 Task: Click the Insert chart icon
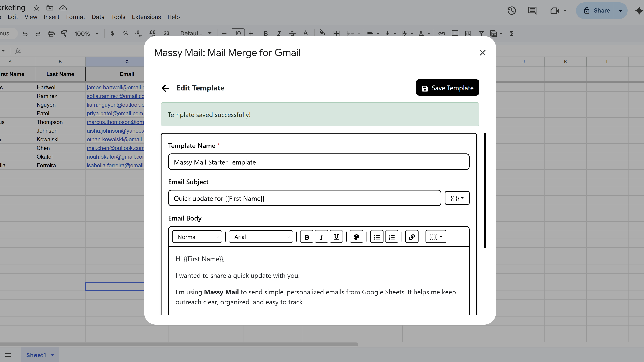[x=468, y=34]
